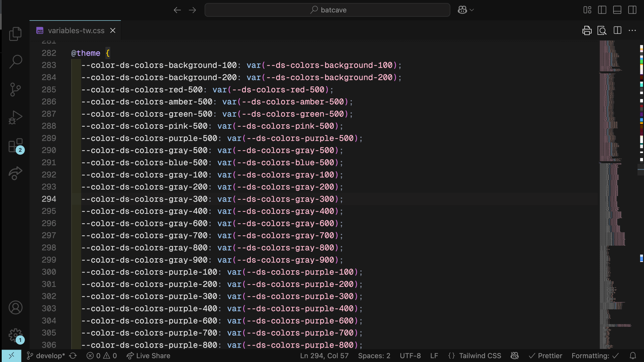Select the variables-tw.css tab

(x=75, y=31)
